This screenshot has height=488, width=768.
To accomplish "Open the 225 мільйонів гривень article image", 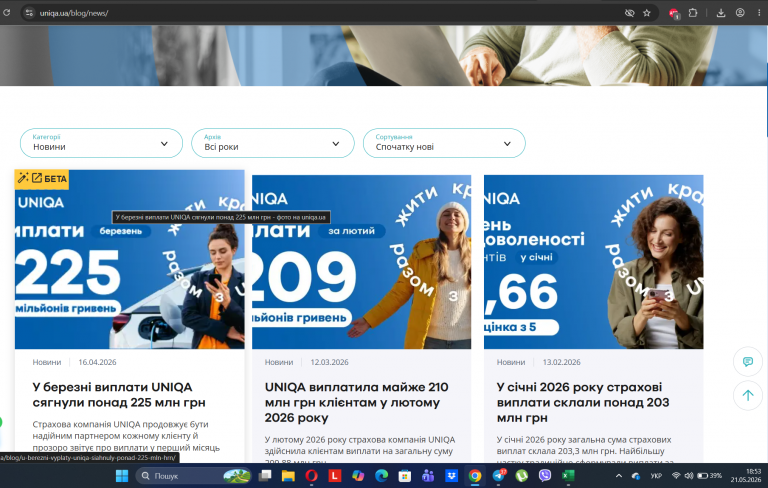I will pyautogui.click(x=130, y=259).
